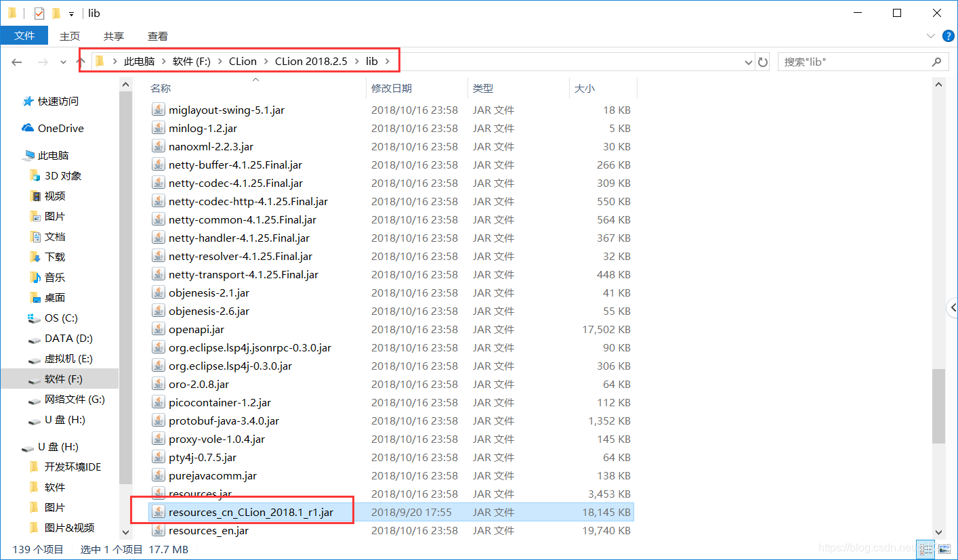958x560 pixels.
Task: Select the file name resources_cn_CLion_2018.1_r1.jar
Action: [x=251, y=512]
